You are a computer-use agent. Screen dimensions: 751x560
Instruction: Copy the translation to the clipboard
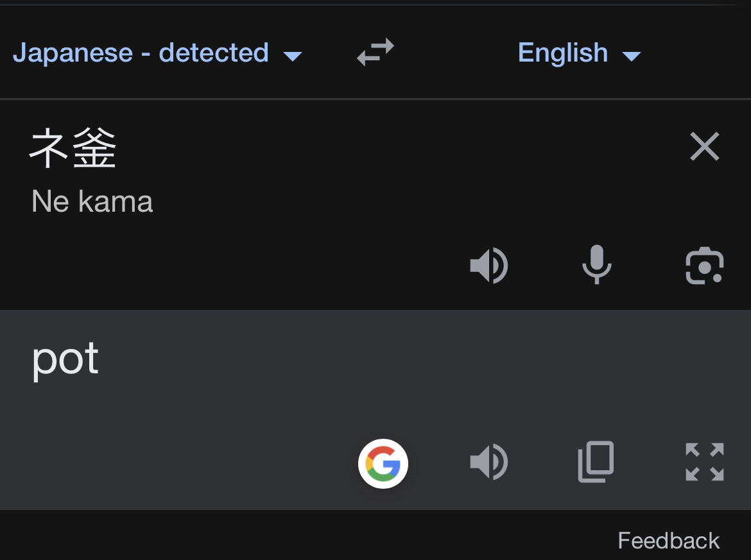pyautogui.click(x=596, y=462)
